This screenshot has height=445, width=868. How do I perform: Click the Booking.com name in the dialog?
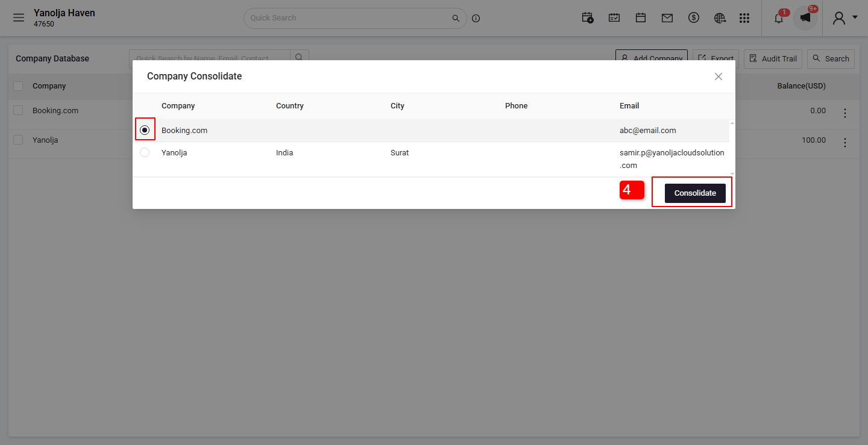pyautogui.click(x=184, y=130)
